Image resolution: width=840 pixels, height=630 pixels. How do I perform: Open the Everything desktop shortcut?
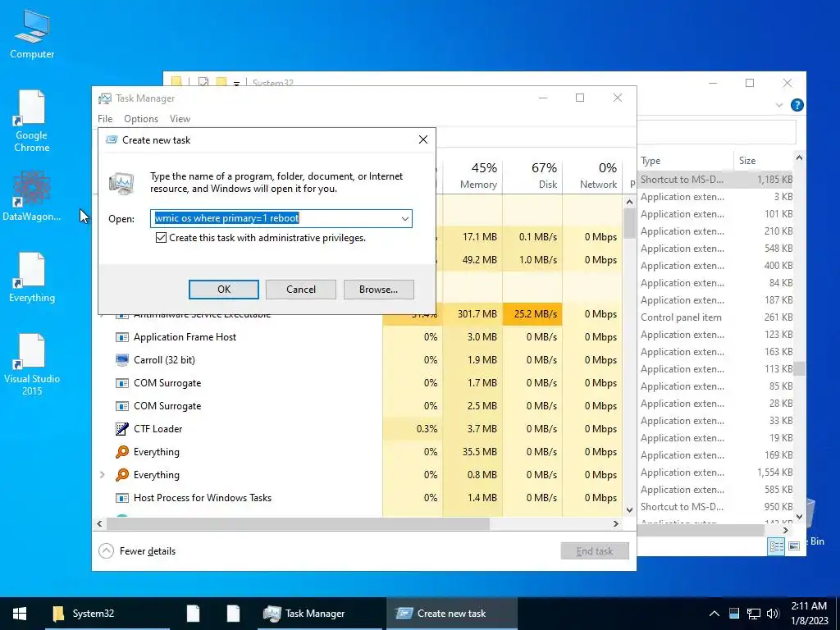tap(32, 277)
